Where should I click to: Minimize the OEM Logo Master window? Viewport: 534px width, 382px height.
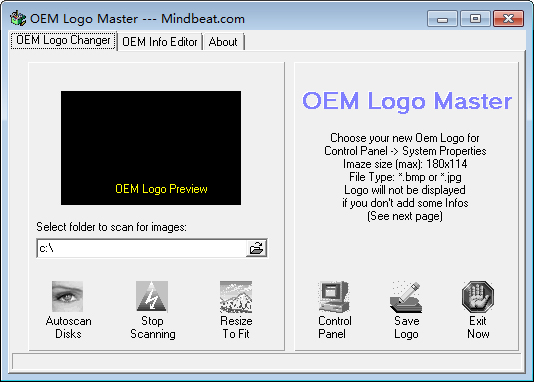click(x=442, y=18)
